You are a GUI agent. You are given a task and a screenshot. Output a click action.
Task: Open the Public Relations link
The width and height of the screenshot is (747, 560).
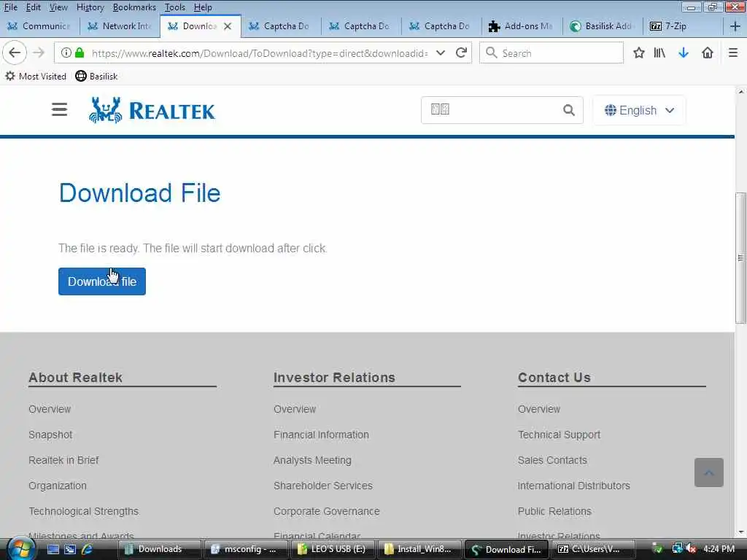click(554, 511)
